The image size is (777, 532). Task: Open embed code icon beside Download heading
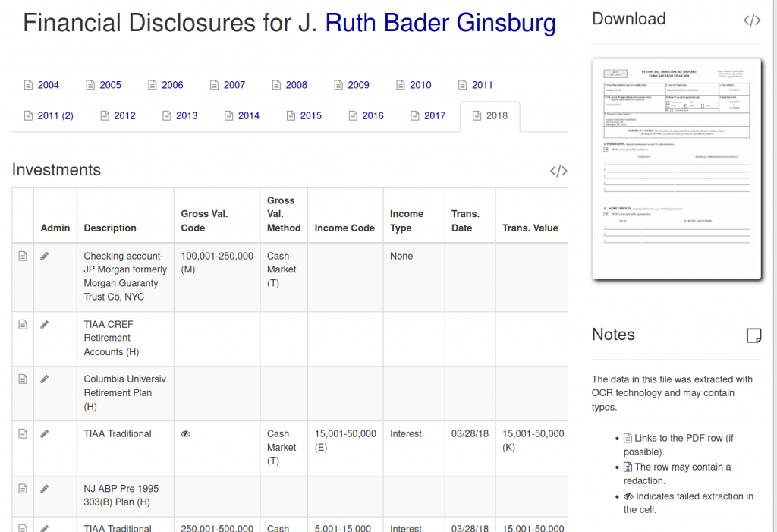pos(751,20)
